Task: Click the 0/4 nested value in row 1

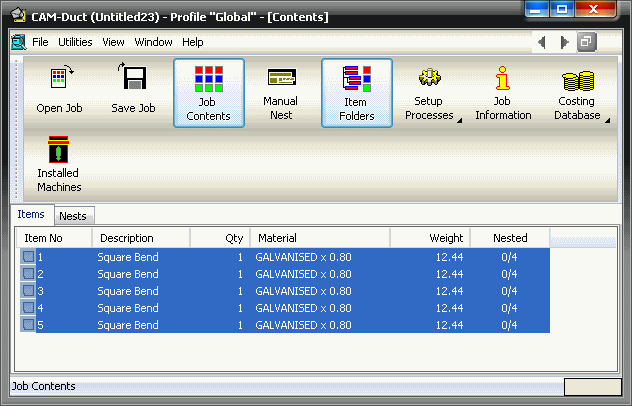Action: (509, 257)
